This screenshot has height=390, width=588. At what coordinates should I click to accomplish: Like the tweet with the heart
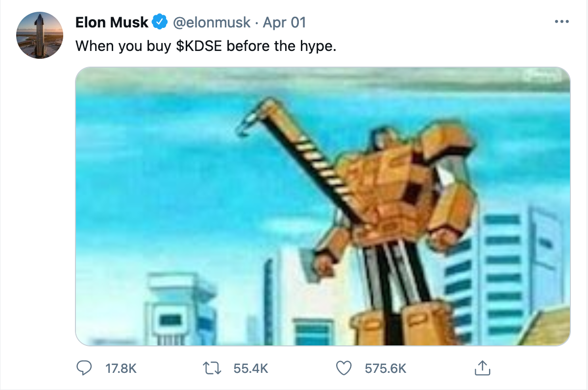pyautogui.click(x=345, y=368)
